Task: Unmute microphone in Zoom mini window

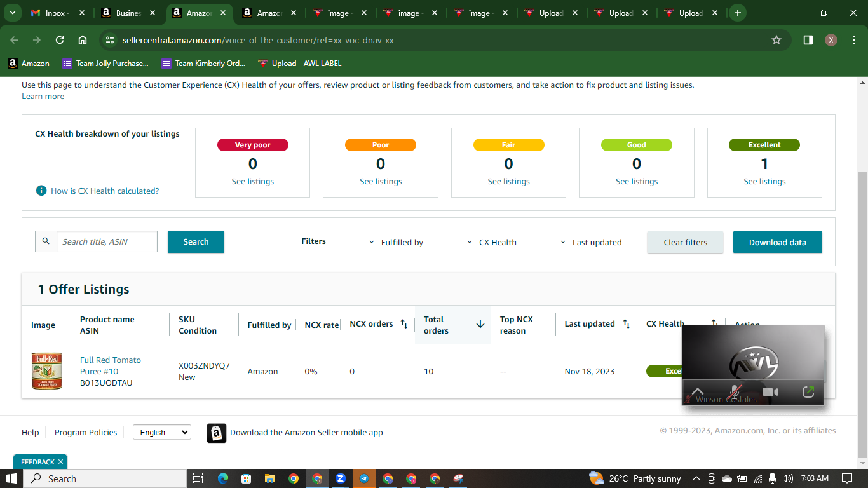Action: click(736, 392)
